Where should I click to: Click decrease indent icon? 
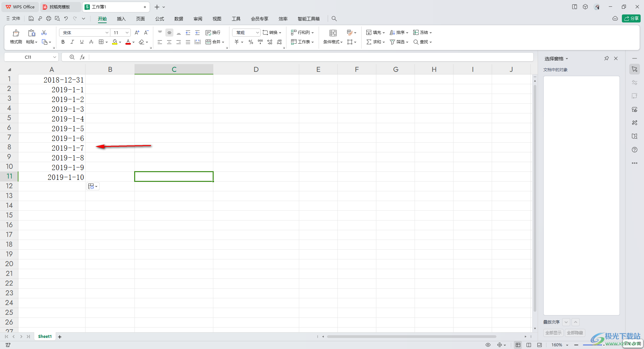pos(188,33)
